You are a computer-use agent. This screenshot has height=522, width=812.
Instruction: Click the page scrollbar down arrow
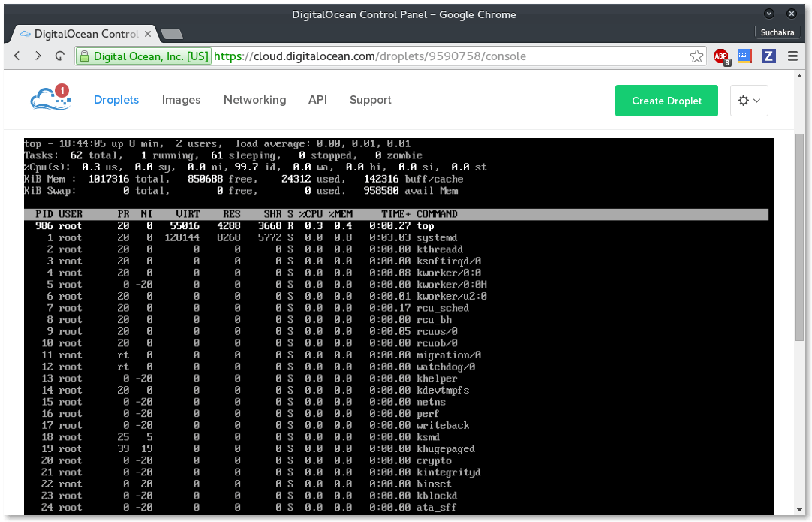[799, 510]
